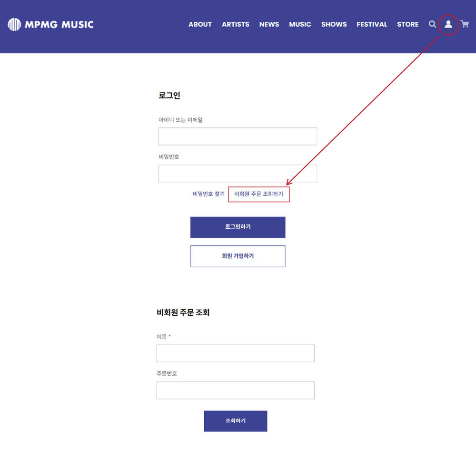The height and width of the screenshot is (458, 476).
Task: Visit the STORE section
Action: pyautogui.click(x=407, y=24)
